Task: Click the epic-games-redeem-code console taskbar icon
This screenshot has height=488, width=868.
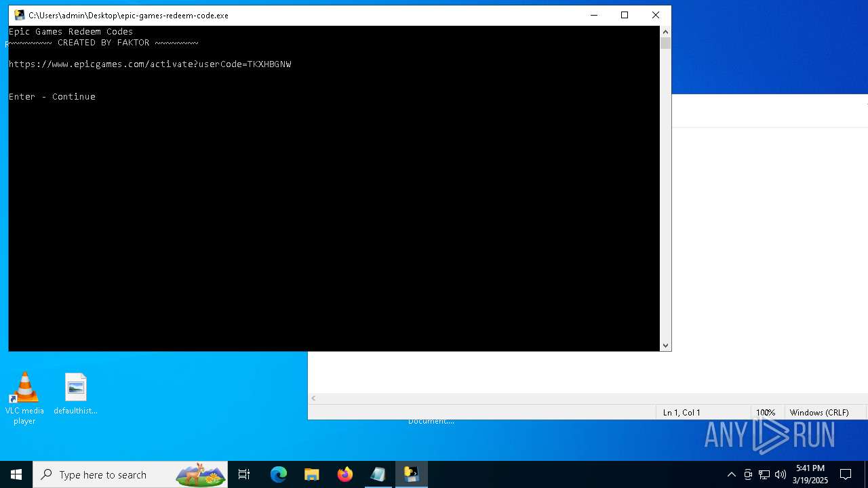Action: (412, 474)
